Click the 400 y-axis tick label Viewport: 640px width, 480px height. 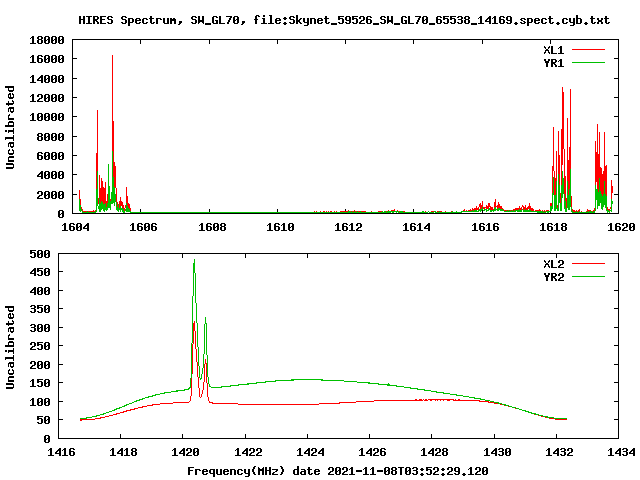click(x=40, y=291)
